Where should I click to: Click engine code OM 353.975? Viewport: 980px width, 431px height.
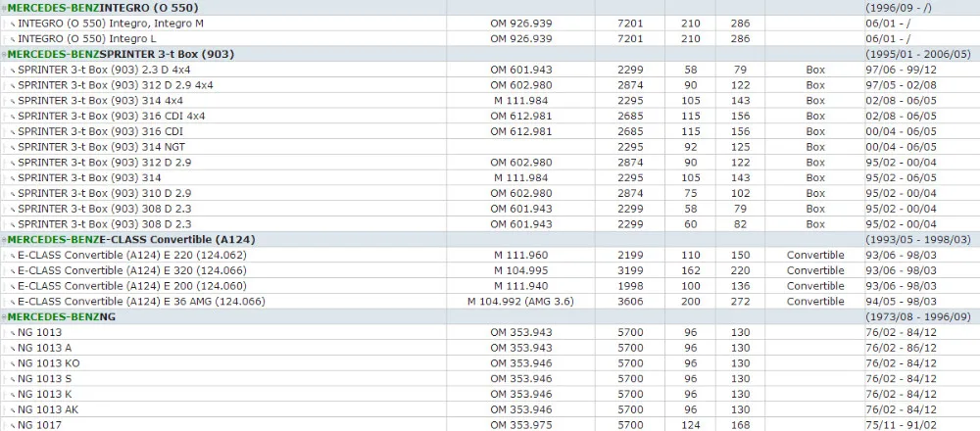521,425
